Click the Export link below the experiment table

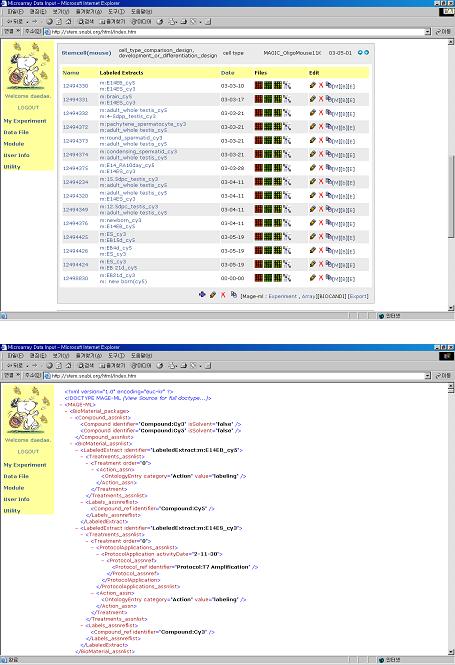pyautogui.click(x=358, y=296)
